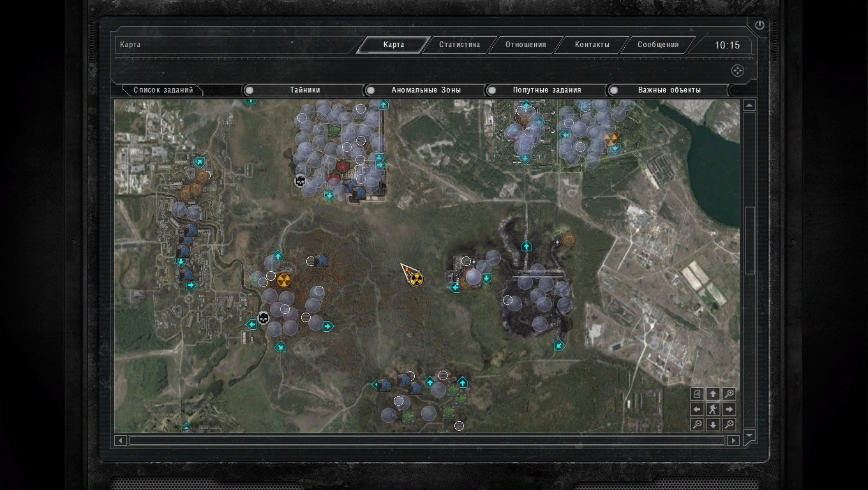Center map on player with soldier icon

tap(713, 409)
